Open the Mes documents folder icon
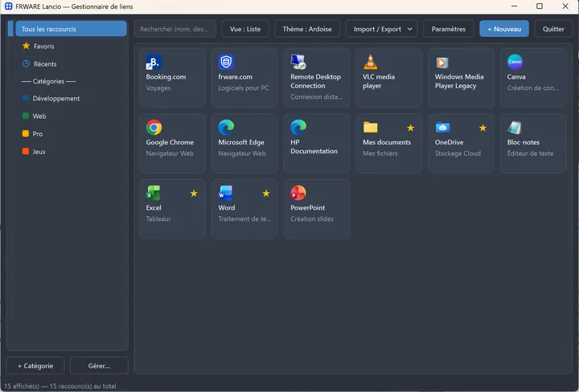Image resolution: width=579 pixels, height=392 pixels. click(x=371, y=127)
